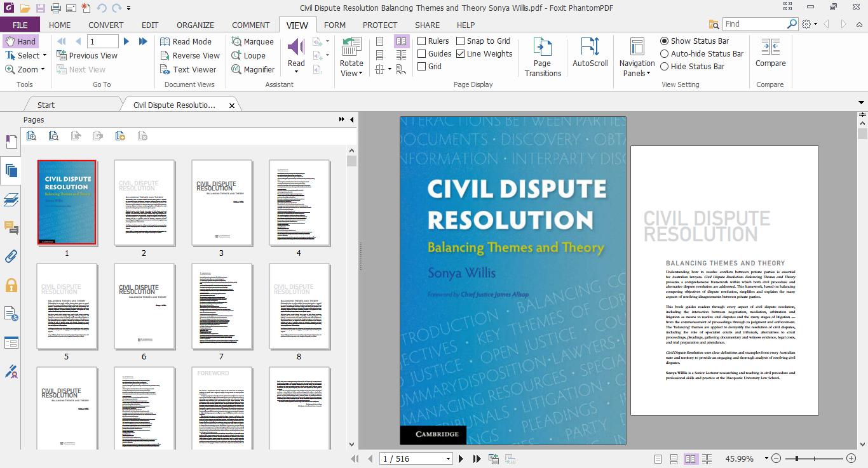868x468 pixels.
Task: Click the Pages panel vertical scrollbar
Action: click(352, 298)
